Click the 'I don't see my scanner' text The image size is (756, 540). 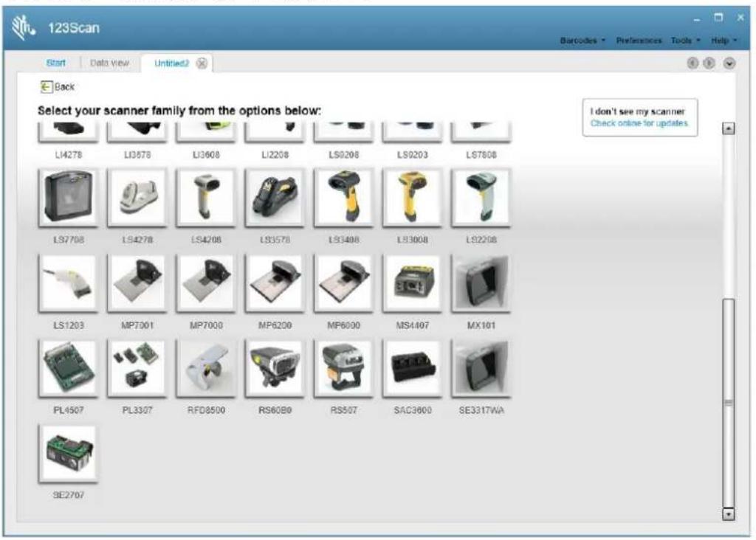pyautogui.click(x=637, y=111)
